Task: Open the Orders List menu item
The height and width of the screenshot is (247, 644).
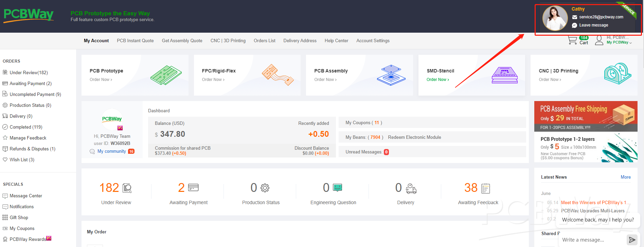Action: click(265, 40)
